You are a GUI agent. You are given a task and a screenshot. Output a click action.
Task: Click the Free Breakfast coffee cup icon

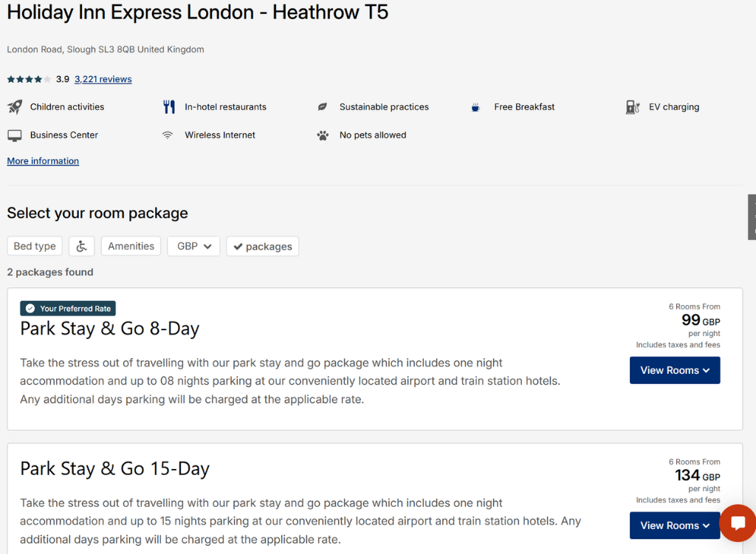pos(476,107)
